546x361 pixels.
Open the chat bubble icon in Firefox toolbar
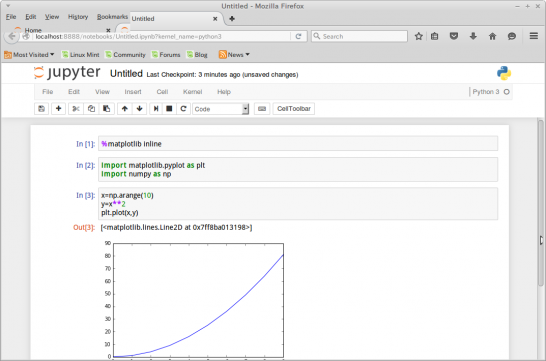tap(512, 36)
